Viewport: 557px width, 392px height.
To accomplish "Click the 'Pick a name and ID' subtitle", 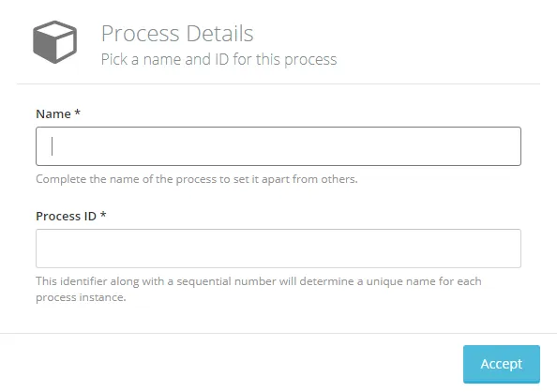I will click(x=218, y=59).
